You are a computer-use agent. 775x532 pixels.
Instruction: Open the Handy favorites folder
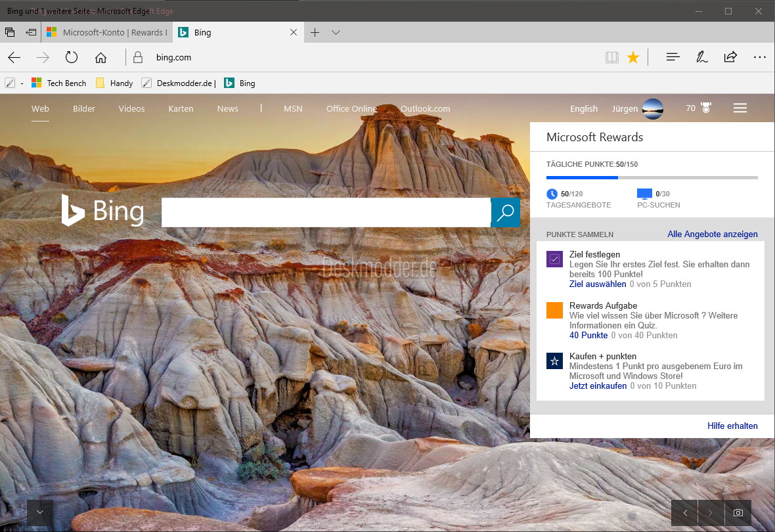(114, 83)
